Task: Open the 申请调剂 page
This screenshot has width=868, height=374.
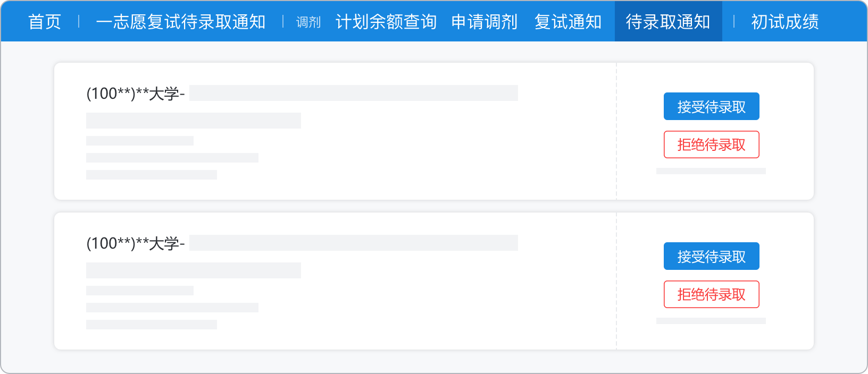Action: [485, 22]
